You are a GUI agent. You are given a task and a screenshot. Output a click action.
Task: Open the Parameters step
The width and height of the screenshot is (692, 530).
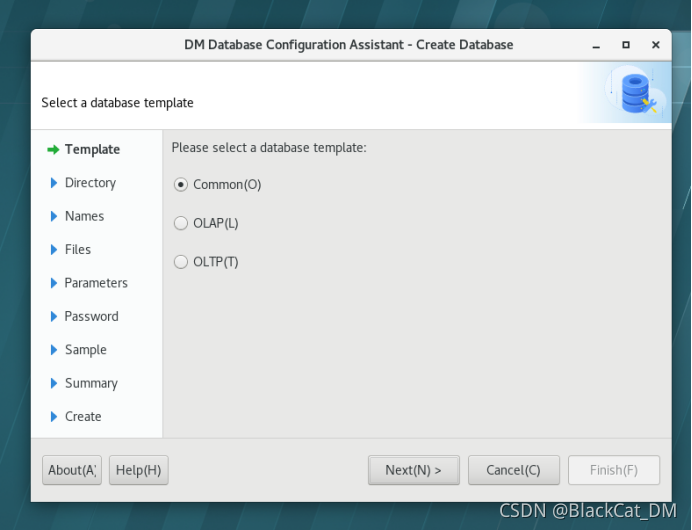[96, 283]
